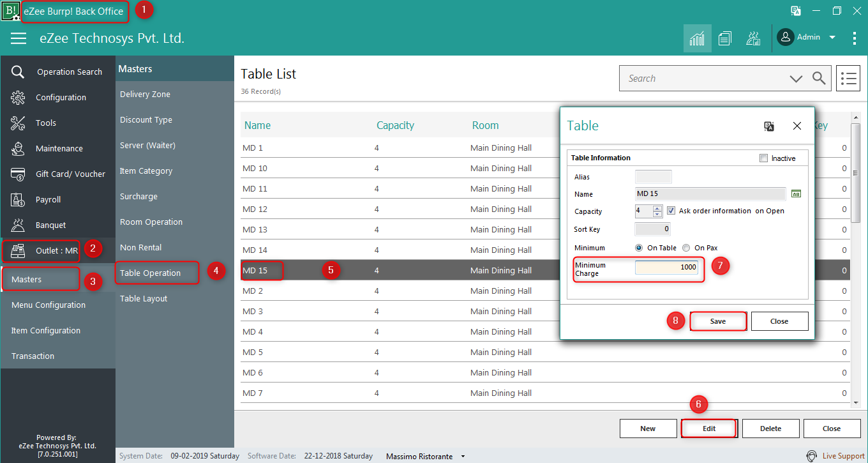The image size is (868, 463).
Task: Open the reports document icon
Action: (x=725, y=38)
